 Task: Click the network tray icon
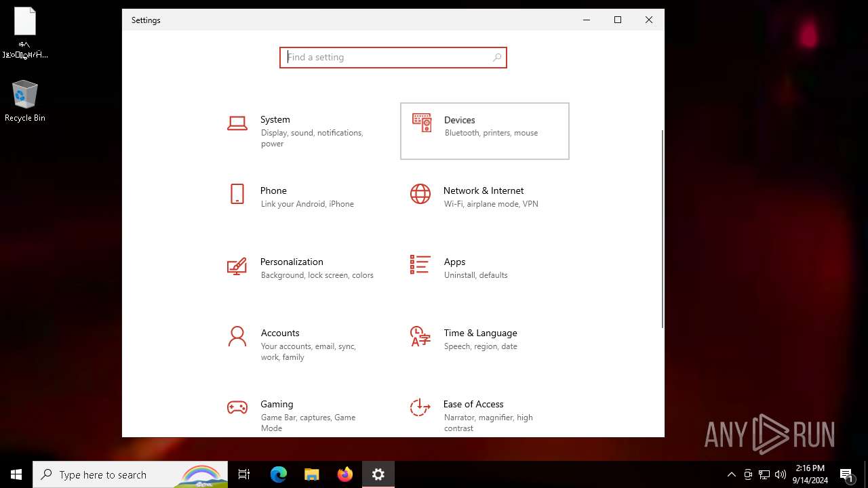click(x=764, y=474)
